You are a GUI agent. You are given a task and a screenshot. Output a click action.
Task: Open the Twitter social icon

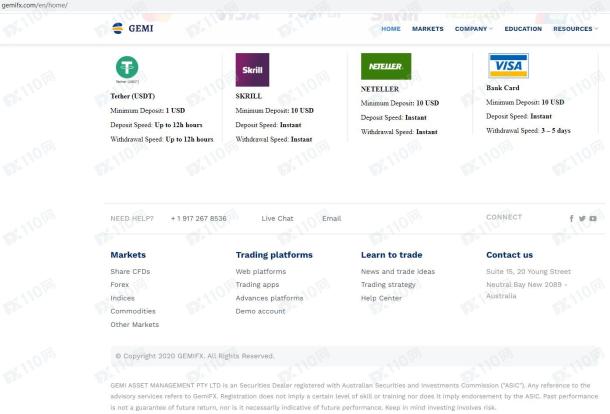click(x=582, y=219)
